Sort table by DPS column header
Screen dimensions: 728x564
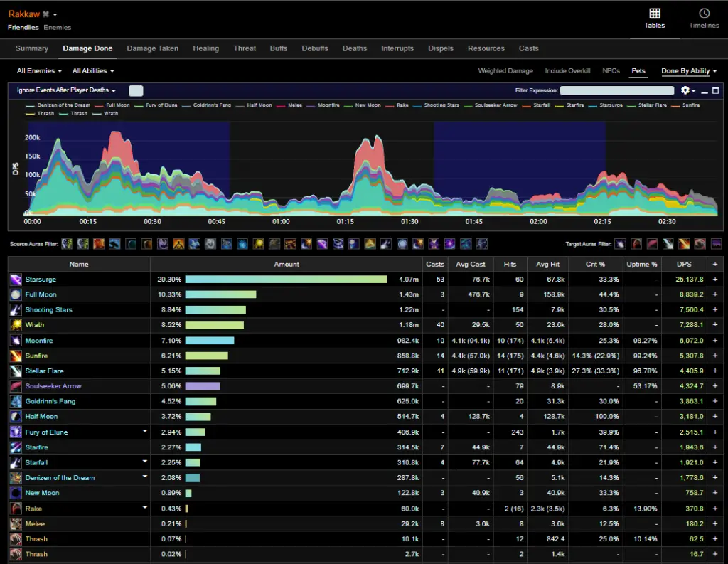click(684, 264)
